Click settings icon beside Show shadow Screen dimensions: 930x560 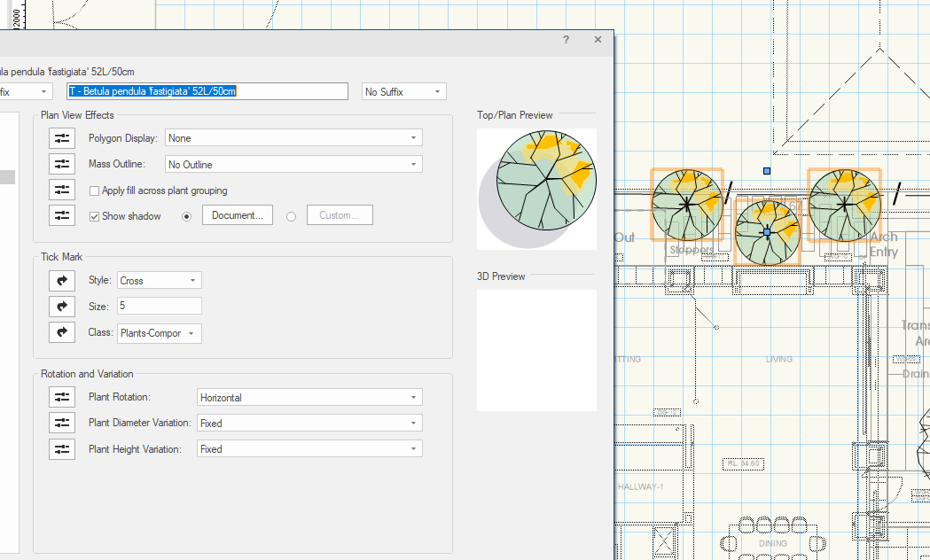[x=61, y=215]
